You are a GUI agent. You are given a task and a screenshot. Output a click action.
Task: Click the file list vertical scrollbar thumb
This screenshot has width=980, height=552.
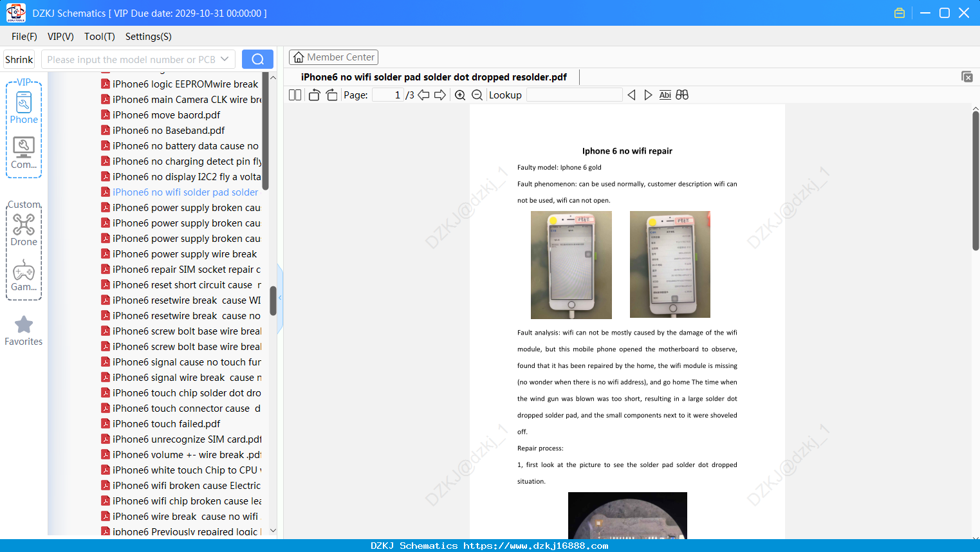tap(273, 300)
